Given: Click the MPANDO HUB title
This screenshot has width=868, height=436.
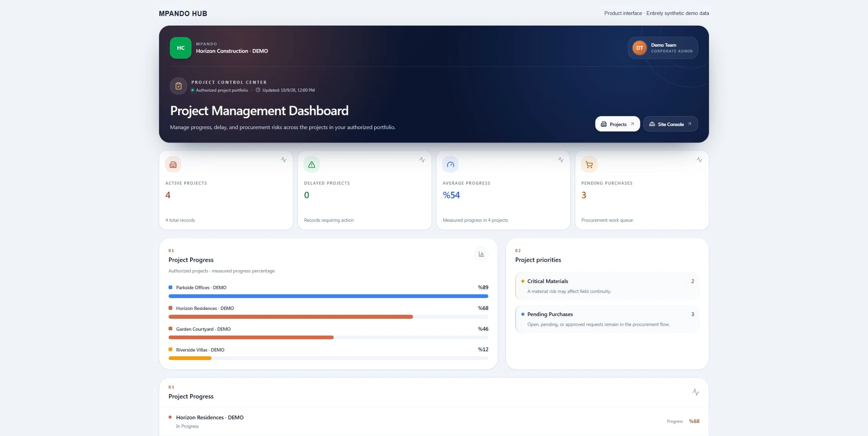Looking at the screenshot, I should (183, 13).
